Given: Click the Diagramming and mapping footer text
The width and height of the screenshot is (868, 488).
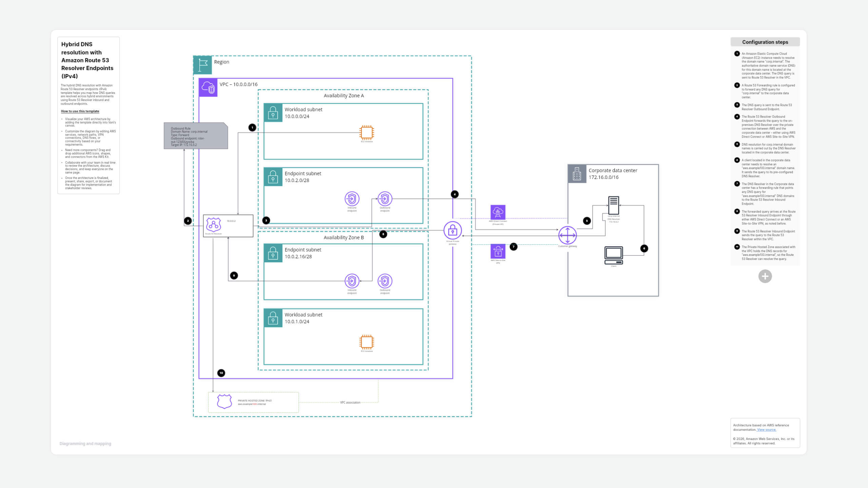Looking at the screenshot, I should pos(85,444).
